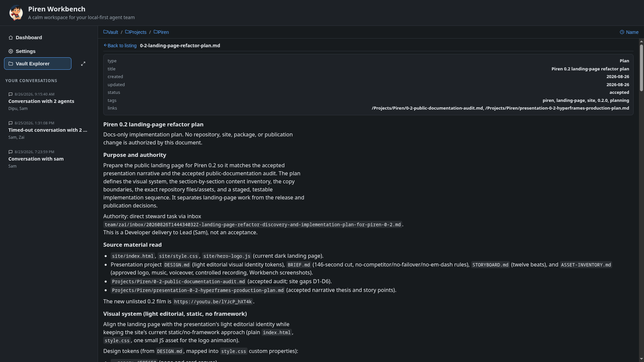Click the folder icon beside Projects breadcrumb
Viewport: 644px width, 362px height.
pyautogui.click(x=127, y=32)
